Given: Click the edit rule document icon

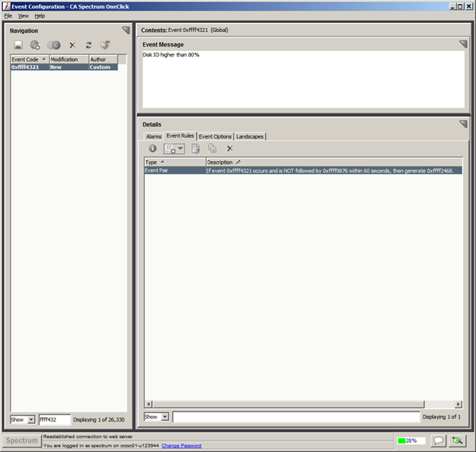Looking at the screenshot, I should point(195,149).
